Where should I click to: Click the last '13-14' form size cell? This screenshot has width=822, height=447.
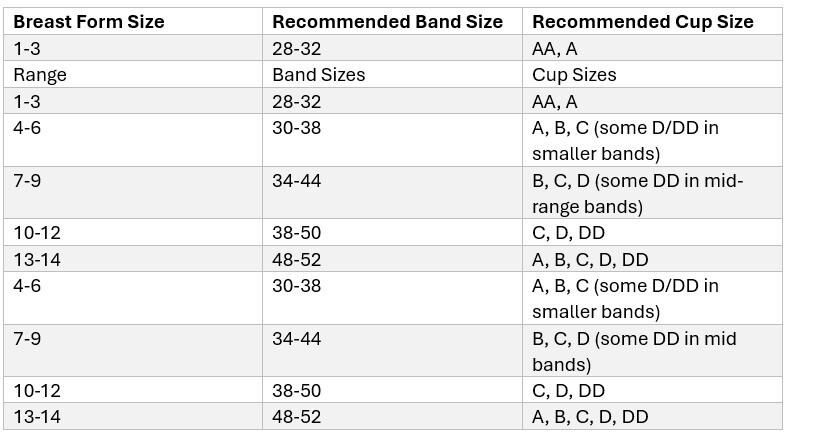(133, 417)
